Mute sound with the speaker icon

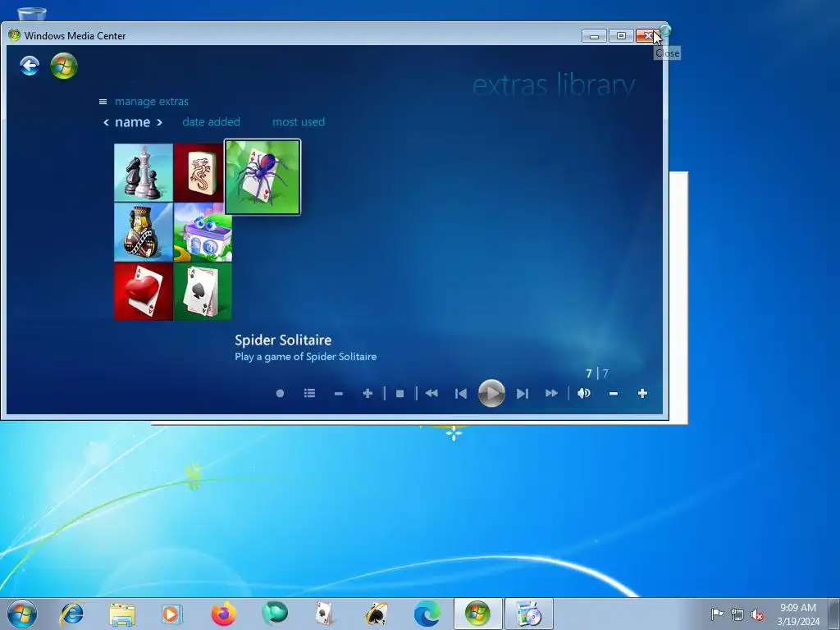(x=584, y=393)
